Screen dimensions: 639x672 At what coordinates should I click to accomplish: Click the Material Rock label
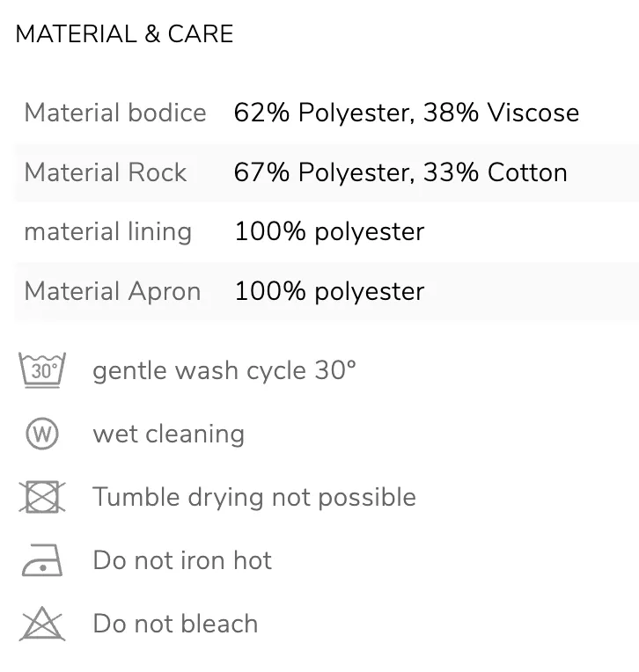click(106, 172)
